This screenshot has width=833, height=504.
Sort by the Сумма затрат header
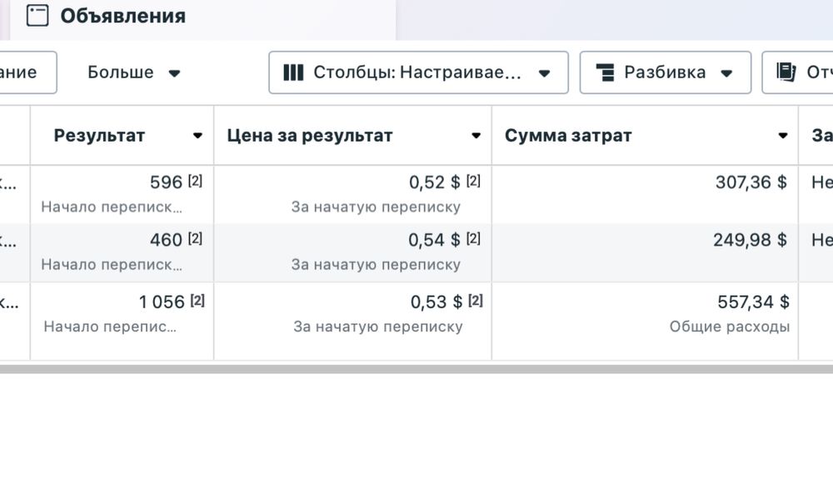coord(568,136)
